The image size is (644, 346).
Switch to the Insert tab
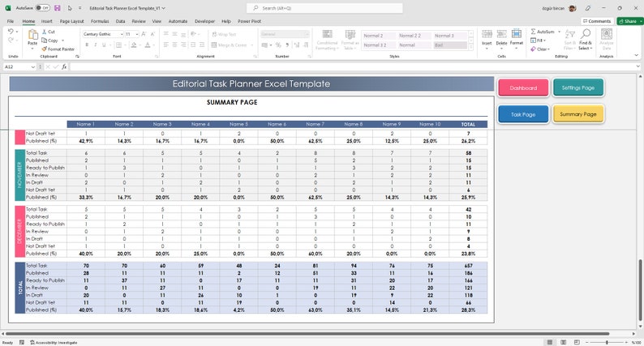click(x=46, y=21)
